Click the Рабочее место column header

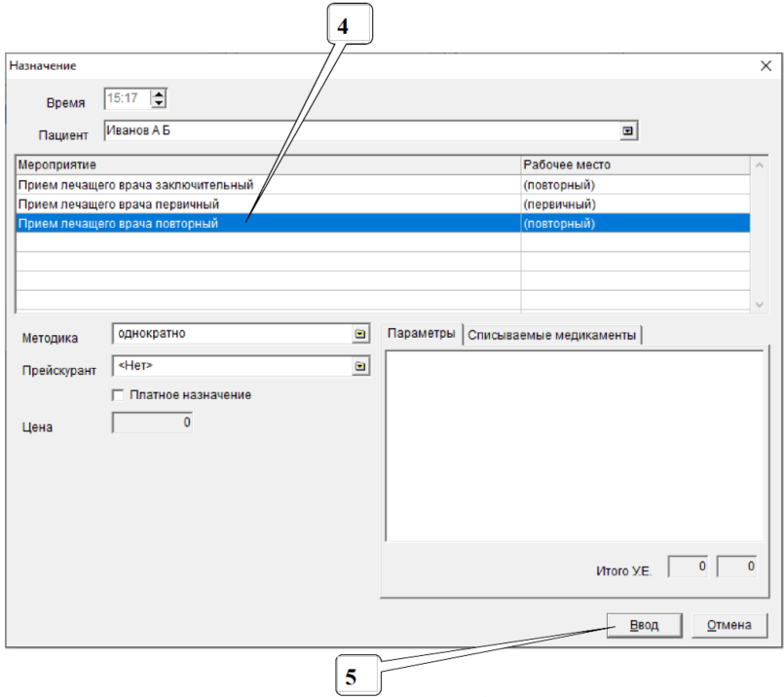633,165
